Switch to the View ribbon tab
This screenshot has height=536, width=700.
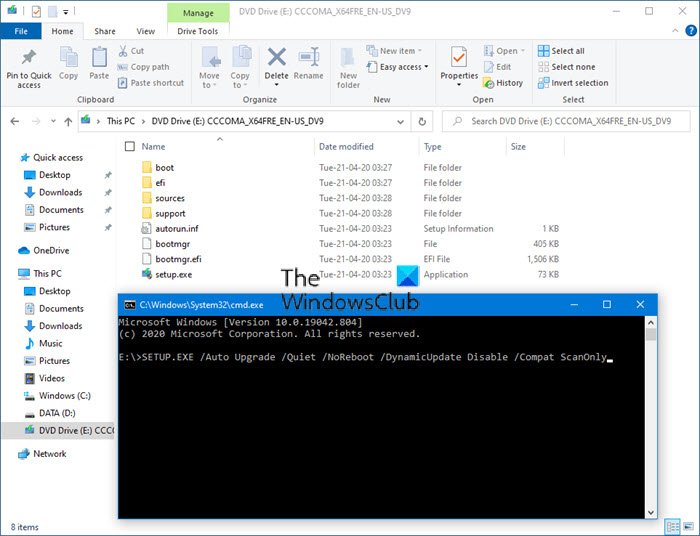coord(146,31)
